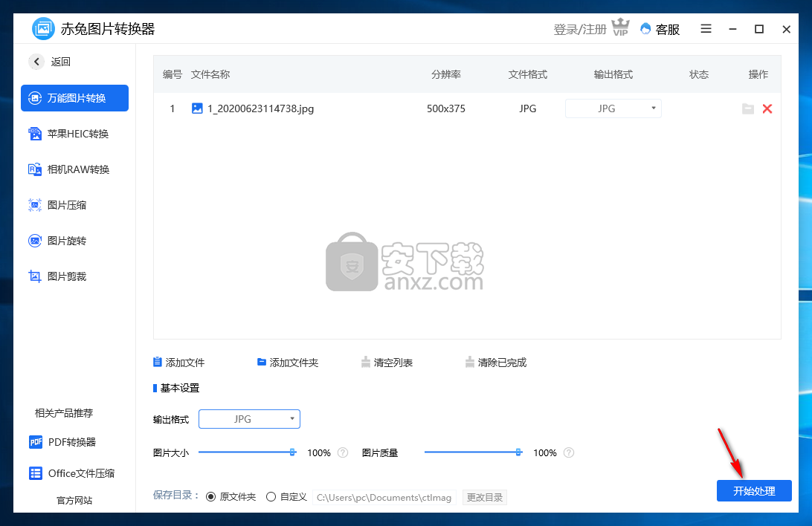Open the 图片剪裁 tool

click(57, 276)
